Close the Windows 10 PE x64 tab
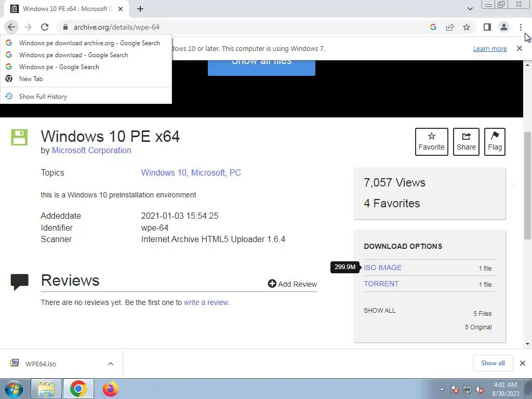This screenshot has height=399, width=532. pyautogui.click(x=121, y=9)
